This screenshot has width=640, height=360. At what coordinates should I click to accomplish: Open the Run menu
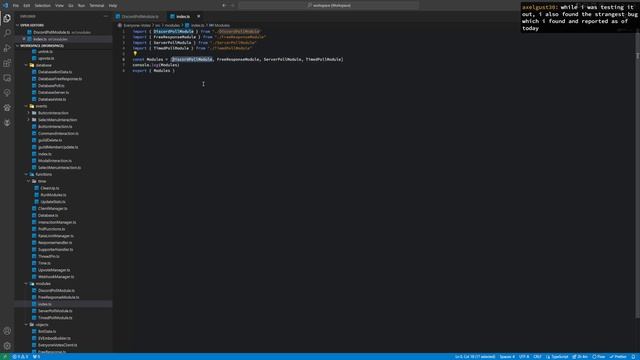point(82,6)
